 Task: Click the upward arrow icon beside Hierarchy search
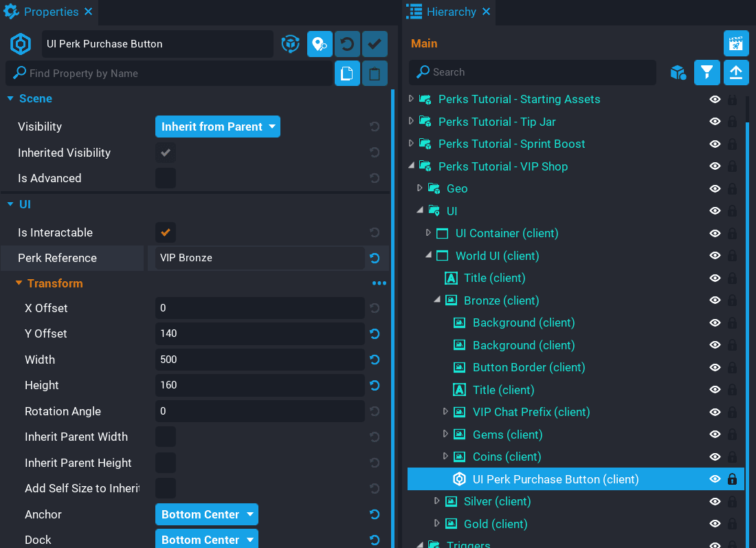(736, 72)
